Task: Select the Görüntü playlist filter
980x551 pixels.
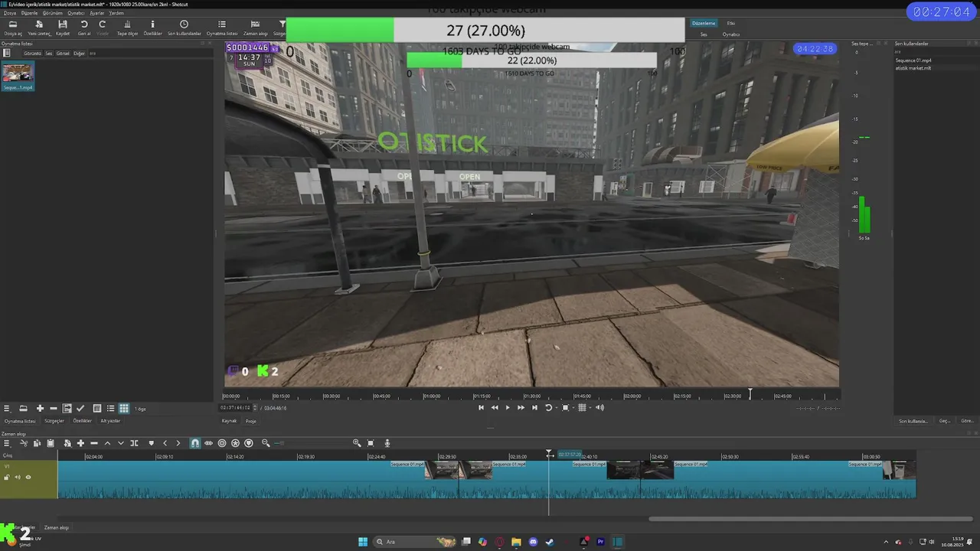Action: point(32,54)
